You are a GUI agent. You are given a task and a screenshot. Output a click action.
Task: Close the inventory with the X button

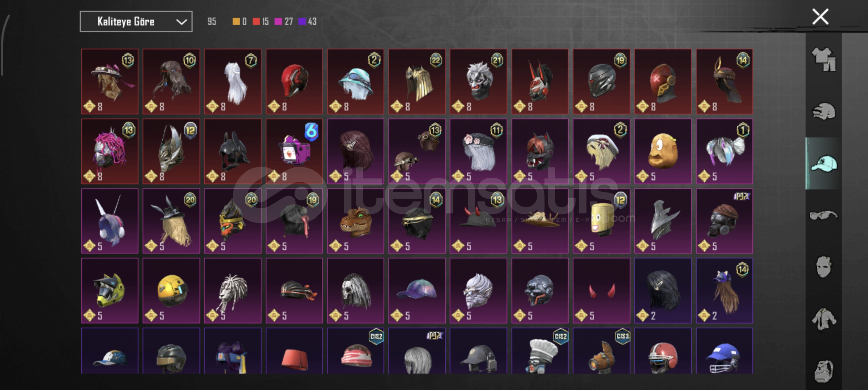[820, 17]
